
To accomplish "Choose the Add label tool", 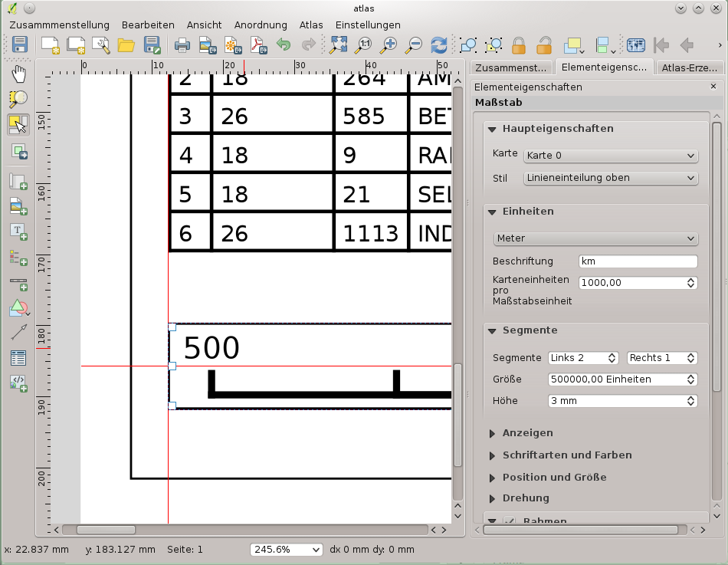I will click(x=18, y=232).
